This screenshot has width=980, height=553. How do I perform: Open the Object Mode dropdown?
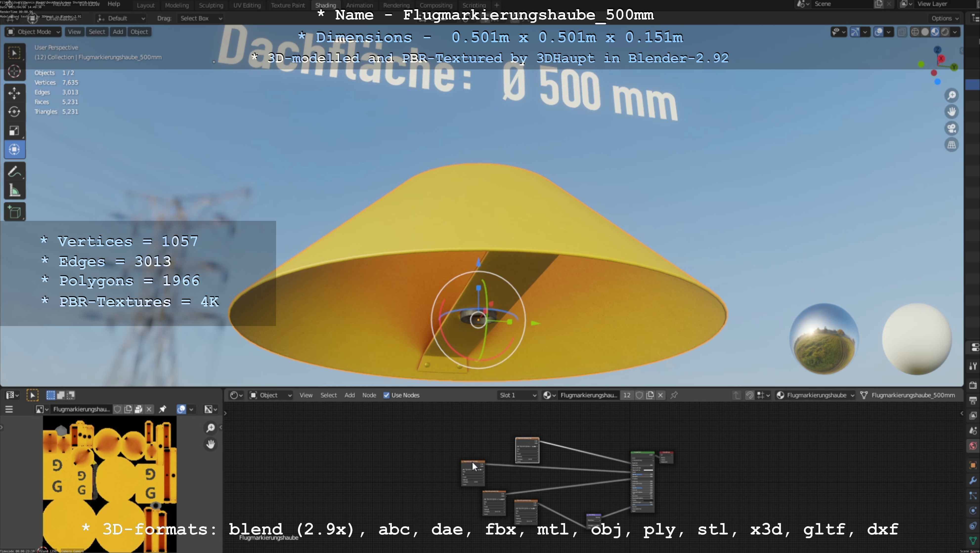[x=33, y=32]
